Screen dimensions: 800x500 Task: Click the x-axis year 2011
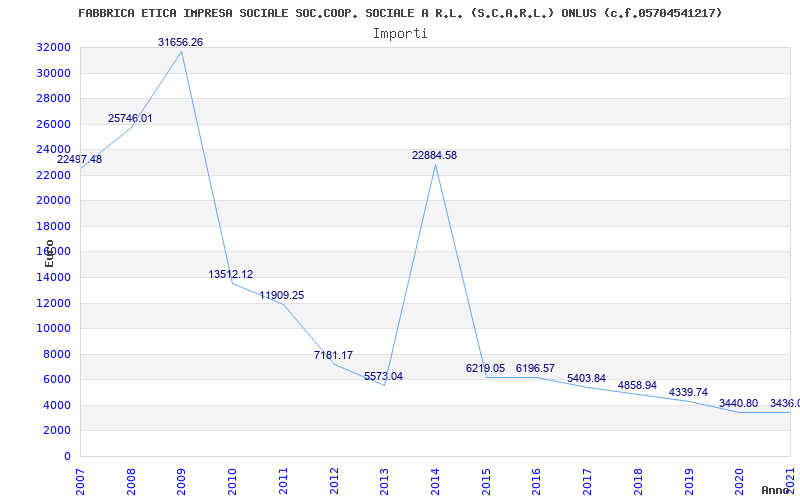pyautogui.click(x=283, y=482)
